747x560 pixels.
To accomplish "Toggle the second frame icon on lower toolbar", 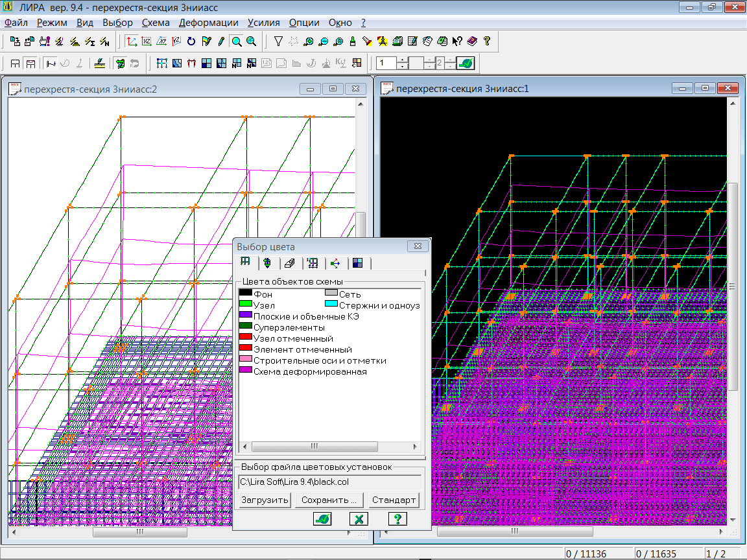I will [30, 63].
